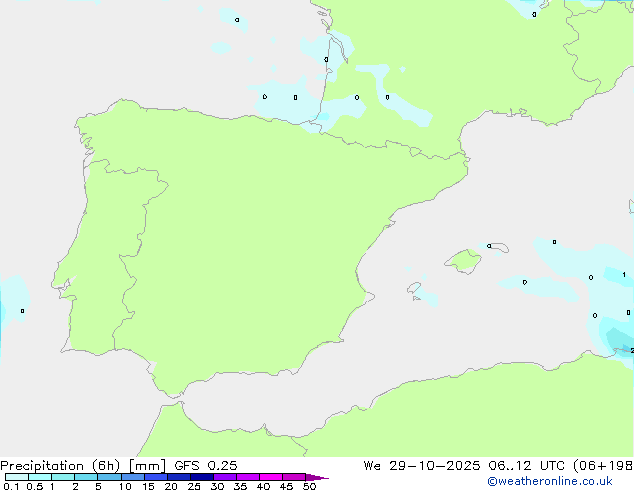Open the weatheronline.co.uk copyright link
This screenshot has width=634, height=490.
[549, 481]
